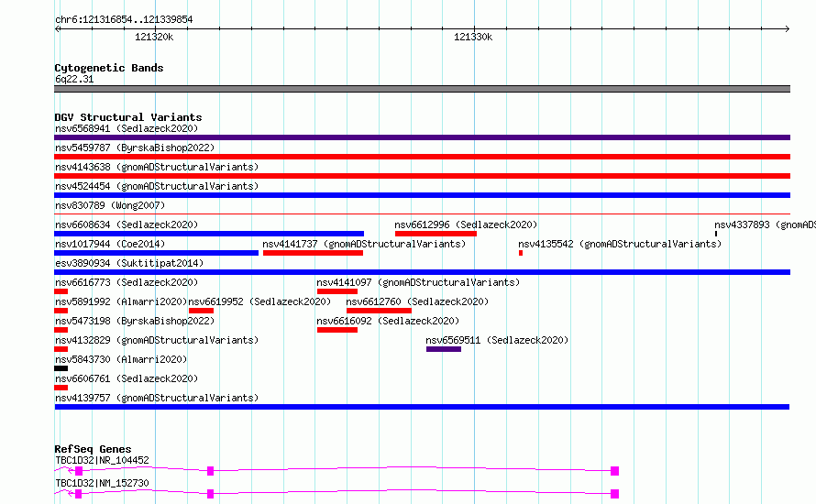The image size is (816, 504).
Task: Click the nsv6568941 (Sedlazeck2020) label
Action: pos(127,128)
